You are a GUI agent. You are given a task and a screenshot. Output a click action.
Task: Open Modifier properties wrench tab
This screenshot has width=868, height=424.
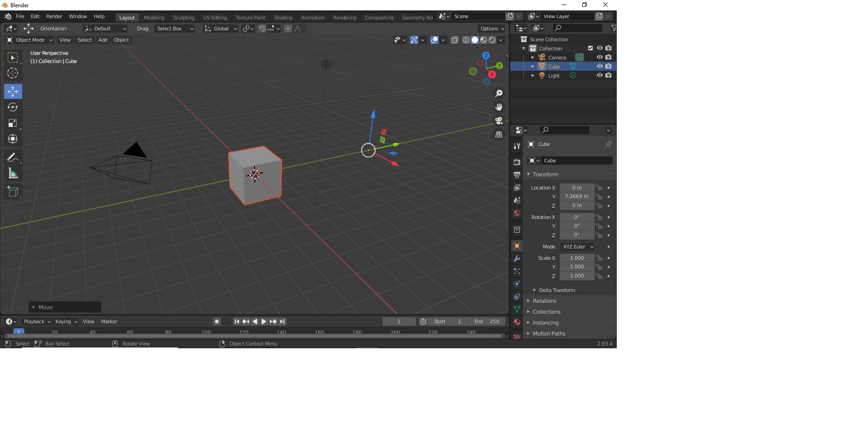(517, 258)
